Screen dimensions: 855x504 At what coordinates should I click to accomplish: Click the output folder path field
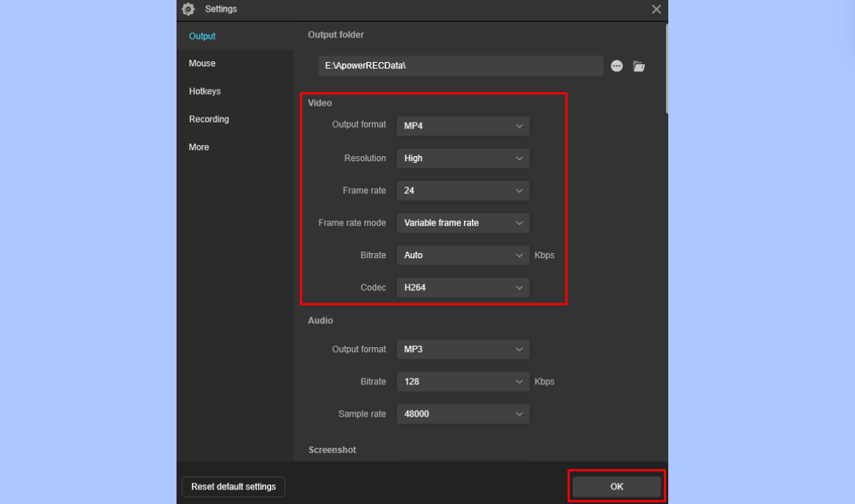pyautogui.click(x=461, y=66)
